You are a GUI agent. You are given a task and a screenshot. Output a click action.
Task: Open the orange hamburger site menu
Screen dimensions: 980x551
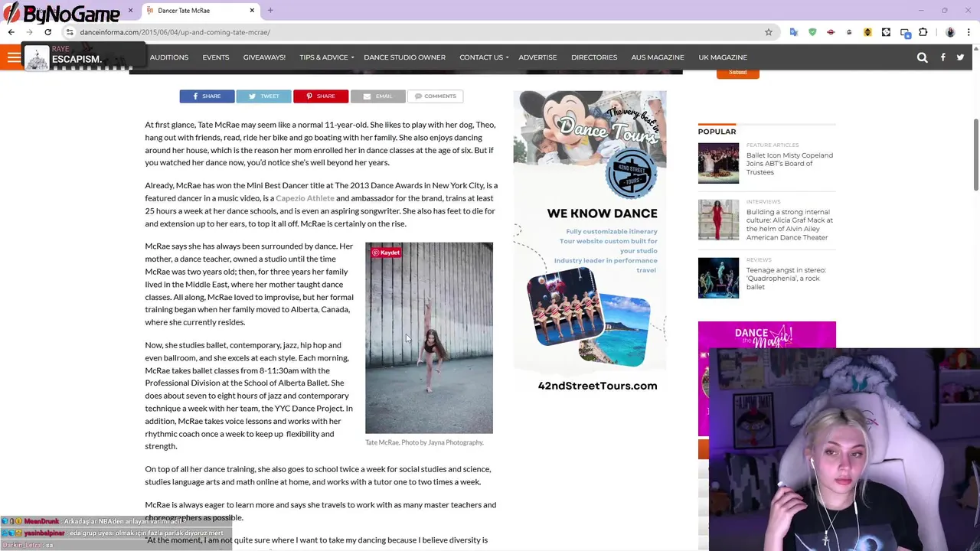point(14,57)
